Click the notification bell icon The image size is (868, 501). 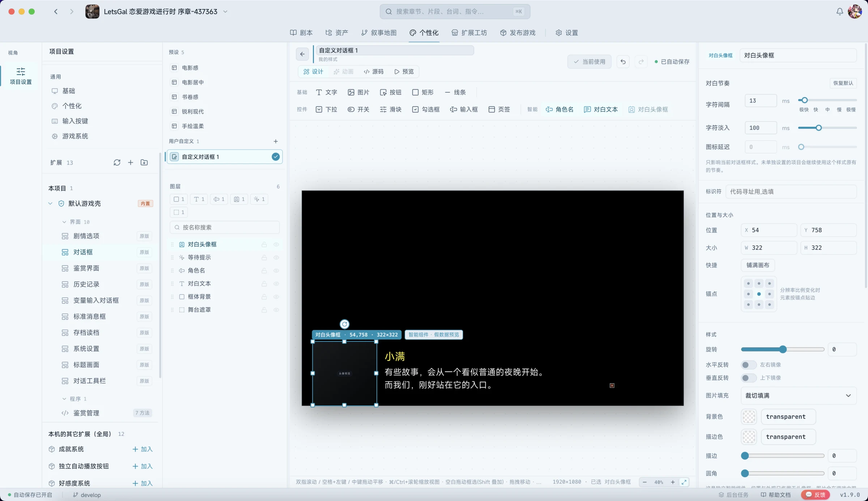click(x=839, y=12)
